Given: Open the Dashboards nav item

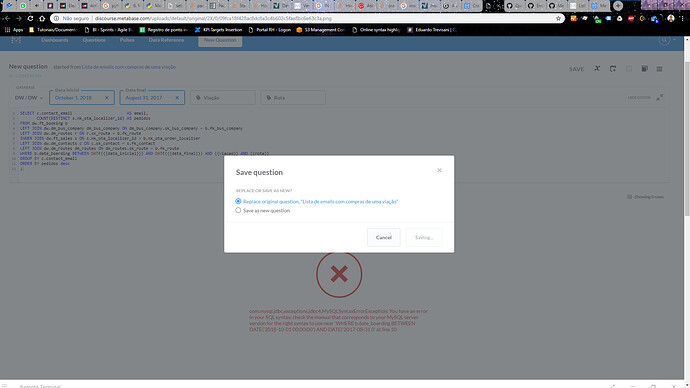Looking at the screenshot, I should tap(55, 40).
